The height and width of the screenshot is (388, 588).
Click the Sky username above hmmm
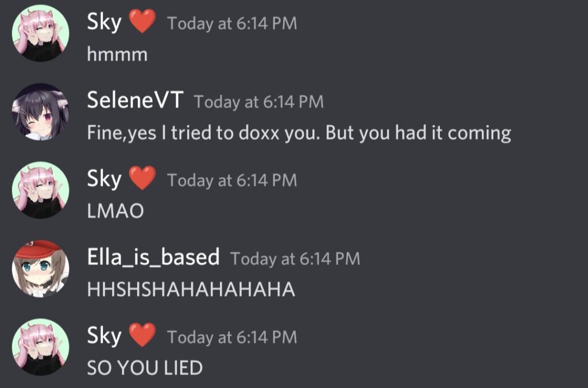[x=105, y=22]
